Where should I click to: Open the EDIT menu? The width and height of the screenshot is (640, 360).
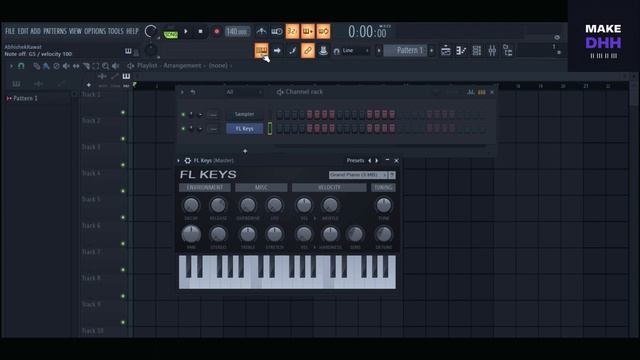coord(23,31)
